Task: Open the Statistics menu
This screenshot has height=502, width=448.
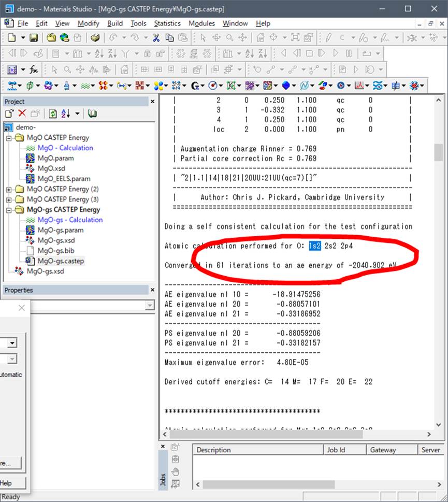Action: (167, 23)
